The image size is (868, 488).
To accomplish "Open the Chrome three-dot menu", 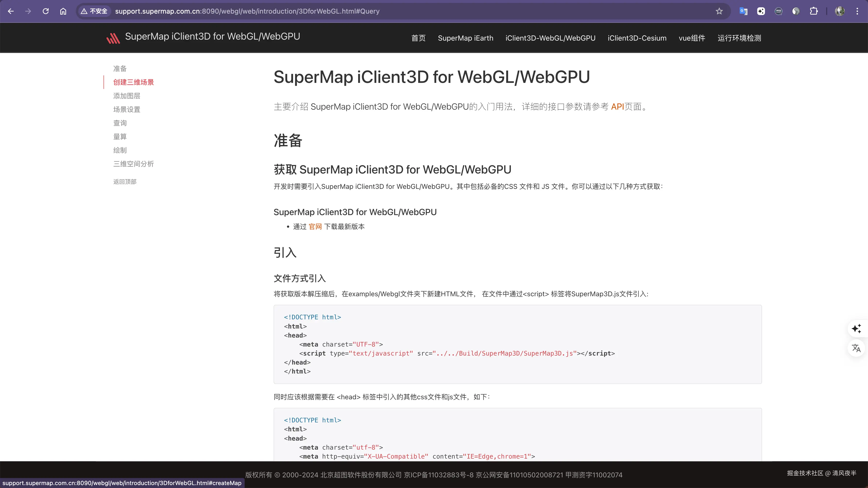I will [x=857, y=11].
